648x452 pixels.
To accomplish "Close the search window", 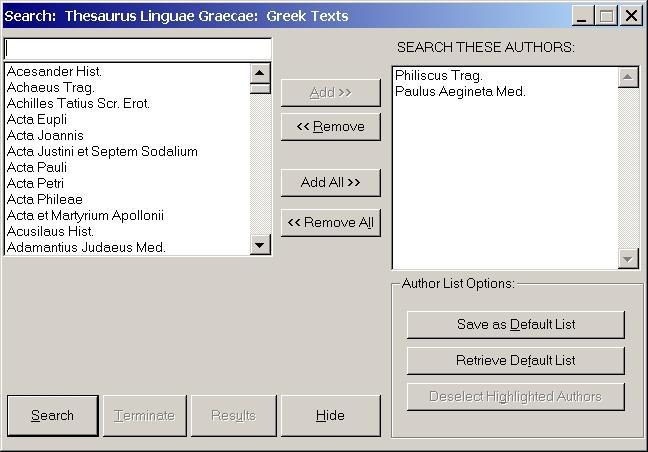I will pyautogui.click(x=631, y=16).
